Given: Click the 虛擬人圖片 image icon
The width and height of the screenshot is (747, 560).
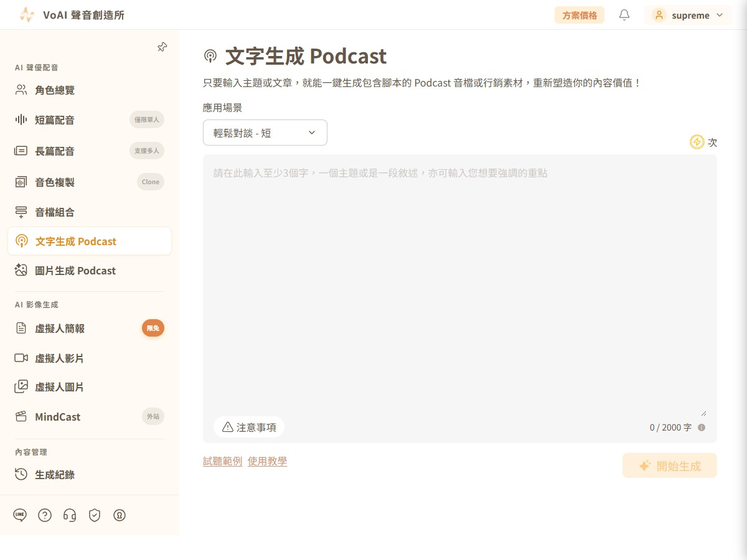Looking at the screenshot, I should point(21,386).
